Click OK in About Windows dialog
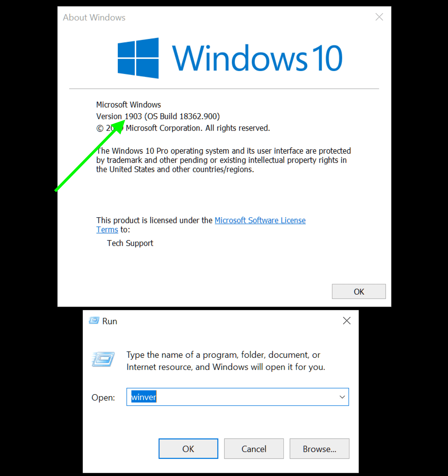This screenshot has width=448, height=476. pos(359,292)
